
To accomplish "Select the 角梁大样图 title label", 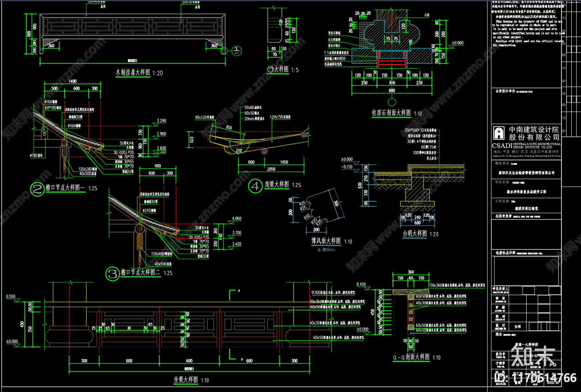I will click(x=277, y=184).
